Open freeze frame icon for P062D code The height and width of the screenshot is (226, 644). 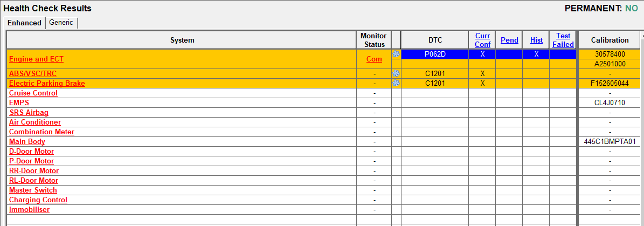pos(396,54)
